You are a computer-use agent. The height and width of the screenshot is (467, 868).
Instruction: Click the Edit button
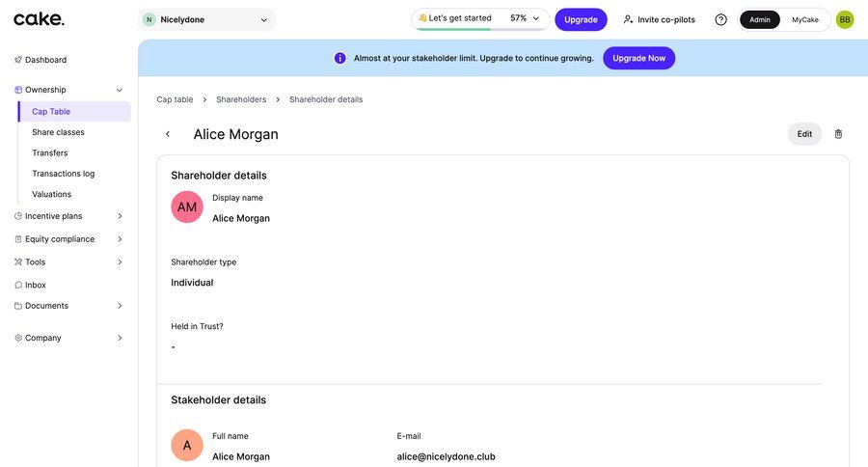pyautogui.click(x=804, y=134)
